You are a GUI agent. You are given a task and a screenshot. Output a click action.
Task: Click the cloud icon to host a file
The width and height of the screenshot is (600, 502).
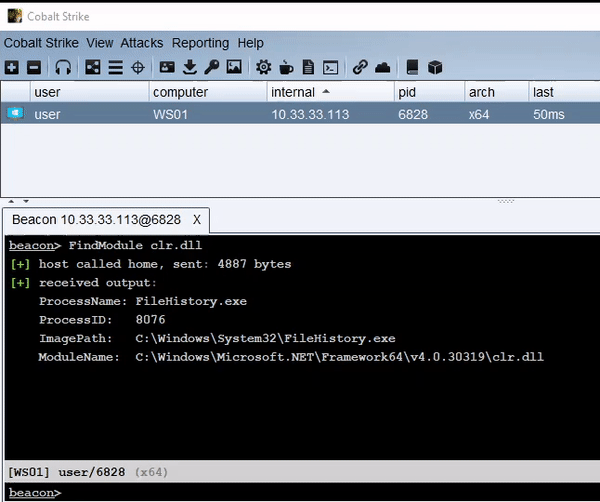coord(383,68)
